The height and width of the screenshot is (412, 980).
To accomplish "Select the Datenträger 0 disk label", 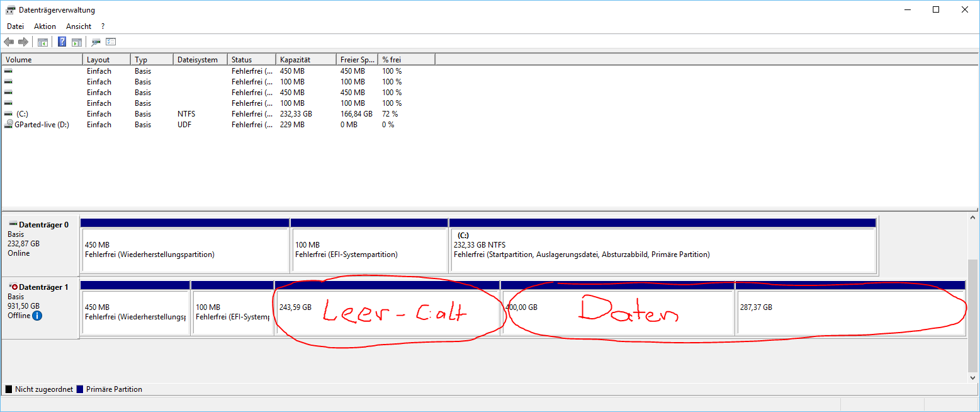I will point(40,244).
